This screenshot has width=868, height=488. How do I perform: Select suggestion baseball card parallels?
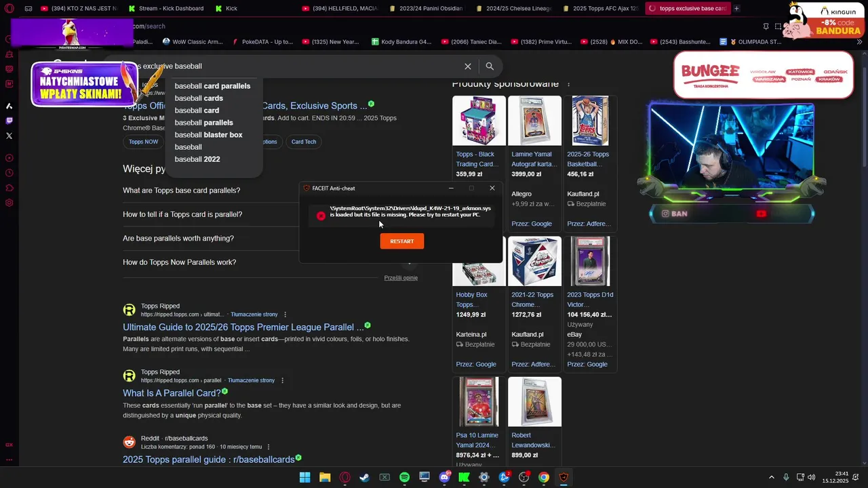(212, 86)
